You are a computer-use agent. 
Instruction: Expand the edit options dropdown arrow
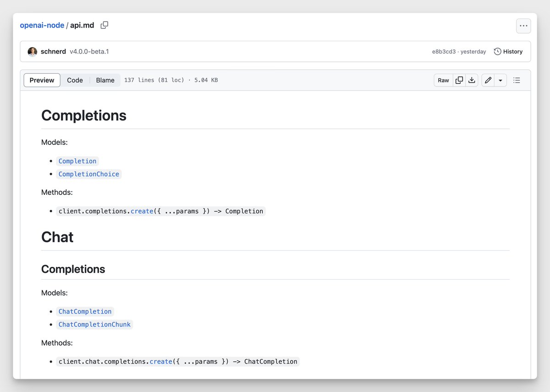(x=500, y=80)
